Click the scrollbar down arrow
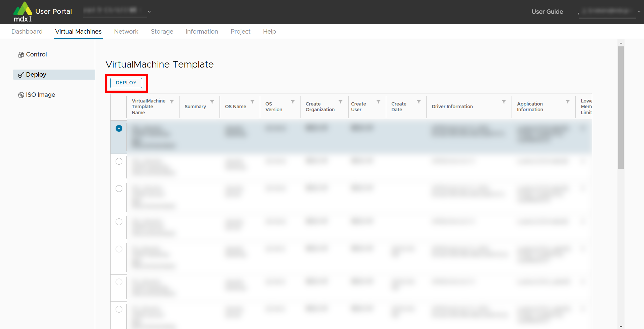The width and height of the screenshot is (644, 329). click(621, 327)
